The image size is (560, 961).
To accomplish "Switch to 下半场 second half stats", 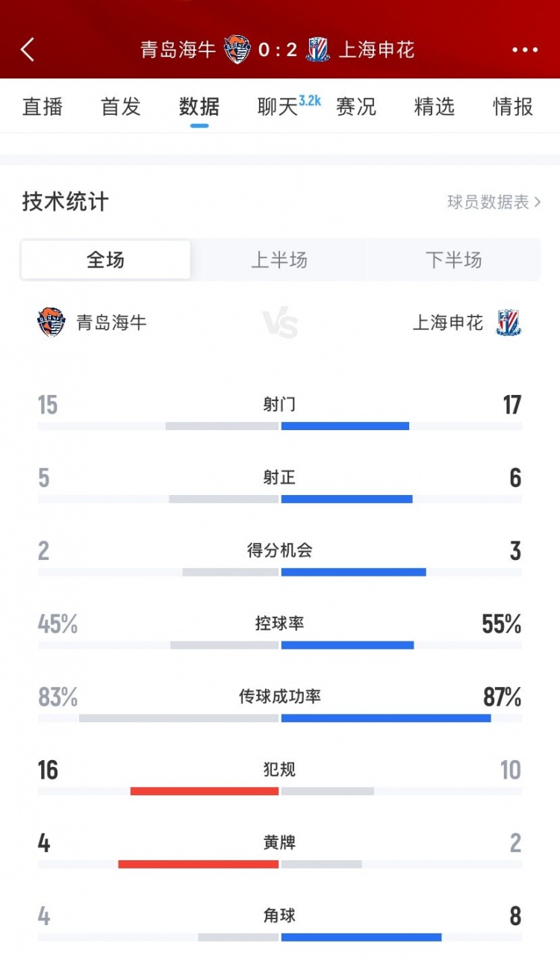I will coord(453,260).
